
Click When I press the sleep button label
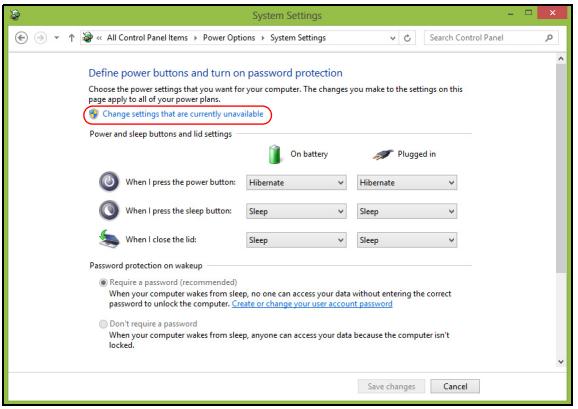(178, 211)
